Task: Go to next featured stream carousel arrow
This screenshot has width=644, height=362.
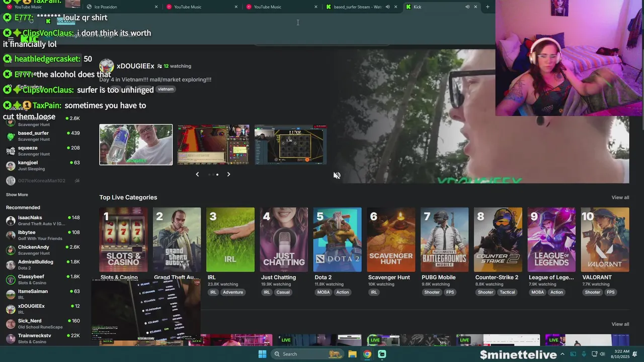Action: click(x=228, y=174)
